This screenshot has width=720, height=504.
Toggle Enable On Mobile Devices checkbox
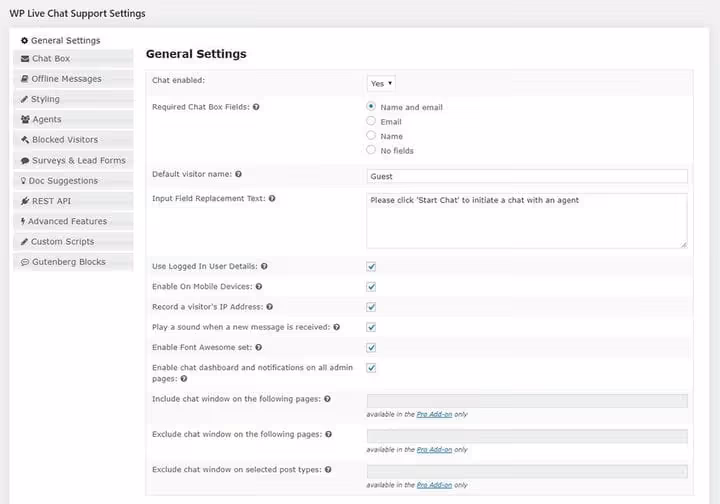(371, 287)
